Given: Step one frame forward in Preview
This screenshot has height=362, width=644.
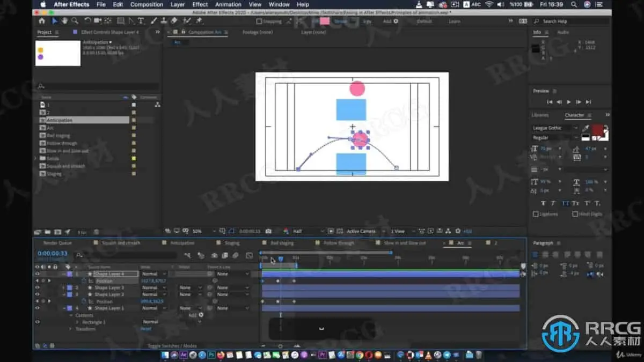Looking at the screenshot, I should click(x=579, y=102).
